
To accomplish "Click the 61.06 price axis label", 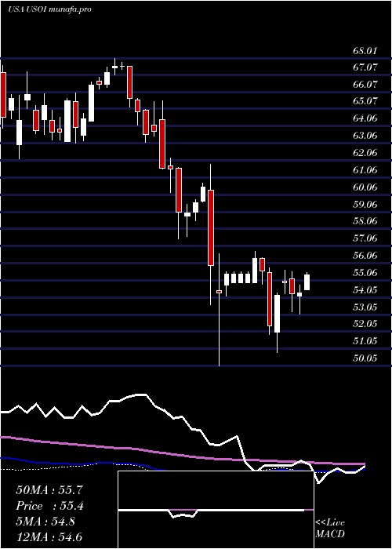I will 365,170.
